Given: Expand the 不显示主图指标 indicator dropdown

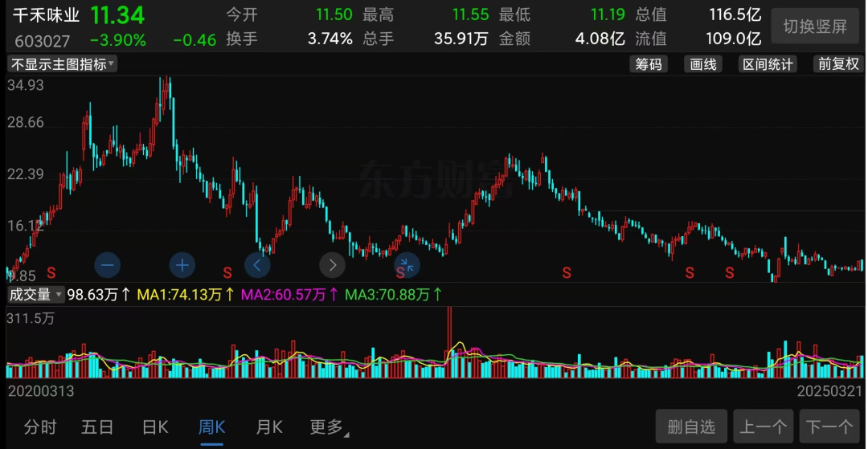Looking at the screenshot, I should pyautogui.click(x=63, y=64).
